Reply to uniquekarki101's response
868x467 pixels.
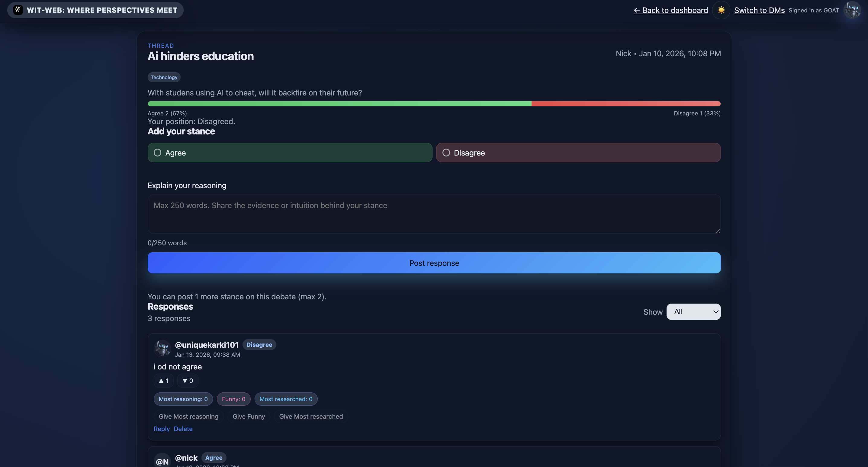pos(161,429)
